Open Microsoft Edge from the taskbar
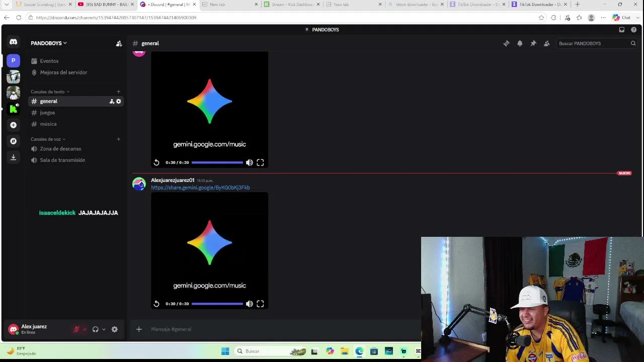Image resolution: width=644 pixels, height=362 pixels. pyautogui.click(x=359, y=351)
